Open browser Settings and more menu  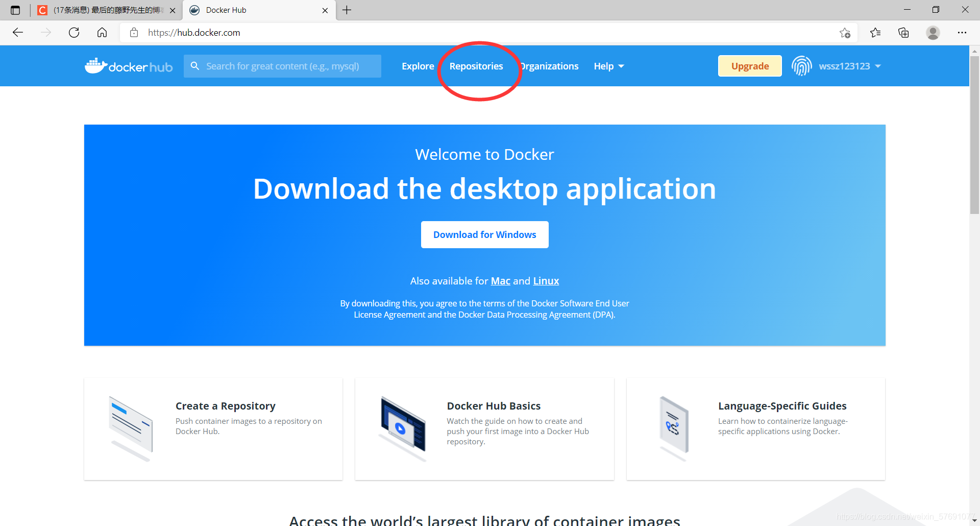pyautogui.click(x=962, y=33)
